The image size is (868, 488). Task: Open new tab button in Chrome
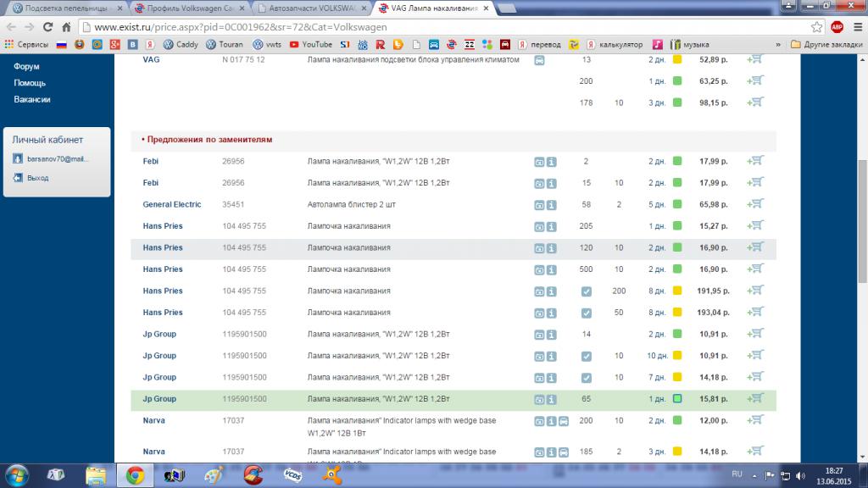507,8
